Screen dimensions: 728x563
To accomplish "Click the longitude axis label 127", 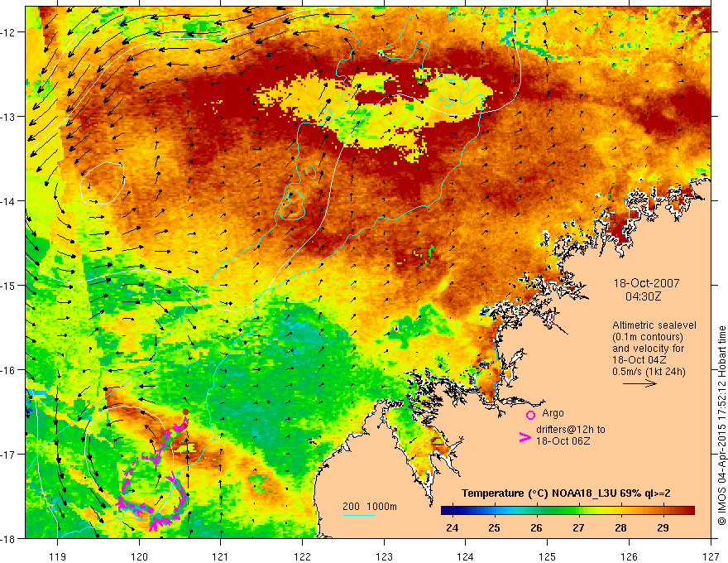I will pyautogui.click(x=711, y=556).
